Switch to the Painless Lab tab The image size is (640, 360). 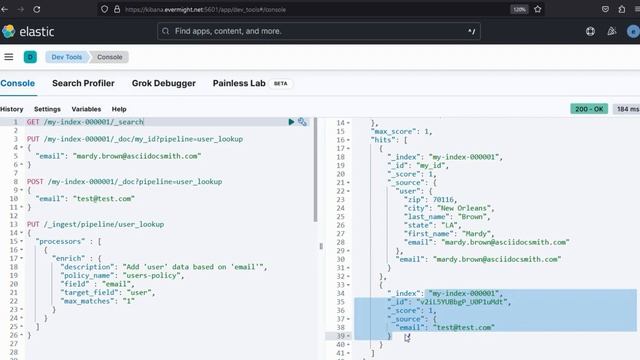[252, 83]
